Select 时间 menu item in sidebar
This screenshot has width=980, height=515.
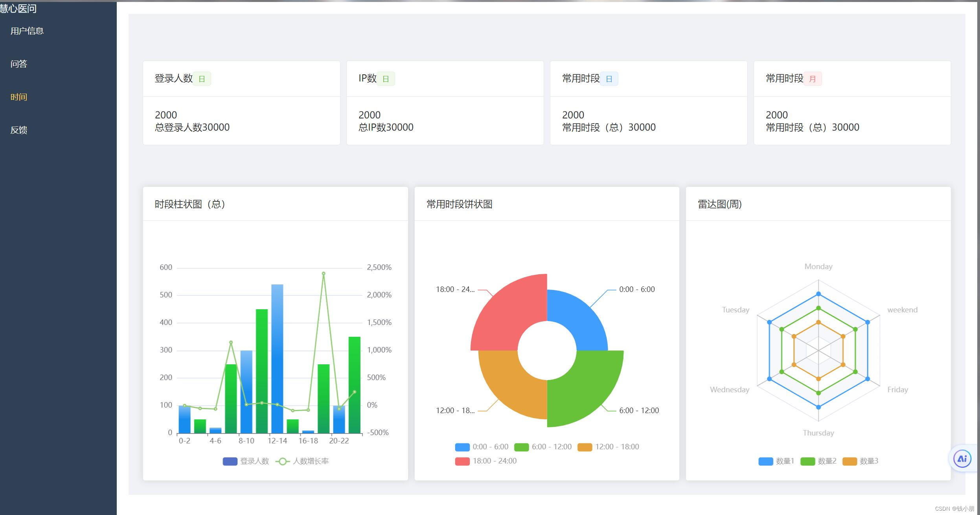click(x=19, y=97)
